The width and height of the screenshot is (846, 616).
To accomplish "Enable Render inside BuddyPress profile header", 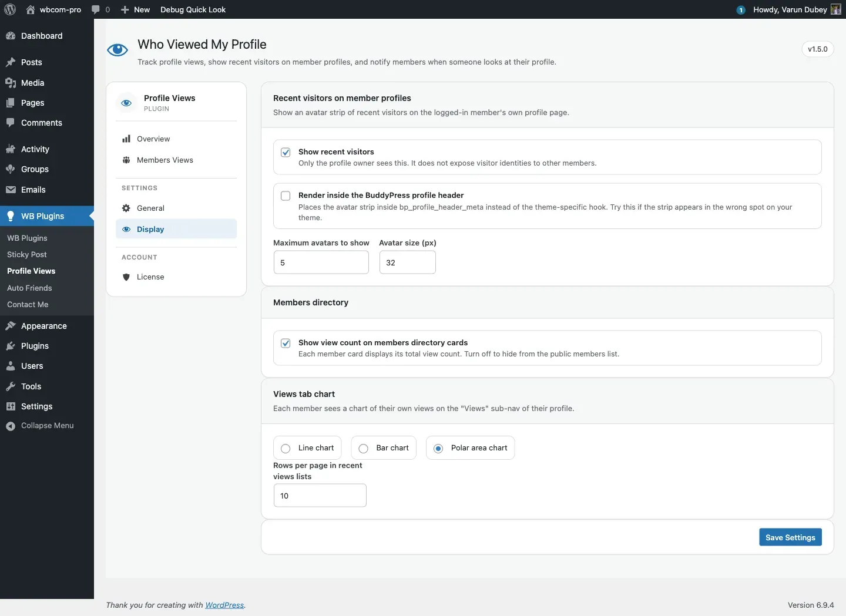I will click(x=286, y=196).
